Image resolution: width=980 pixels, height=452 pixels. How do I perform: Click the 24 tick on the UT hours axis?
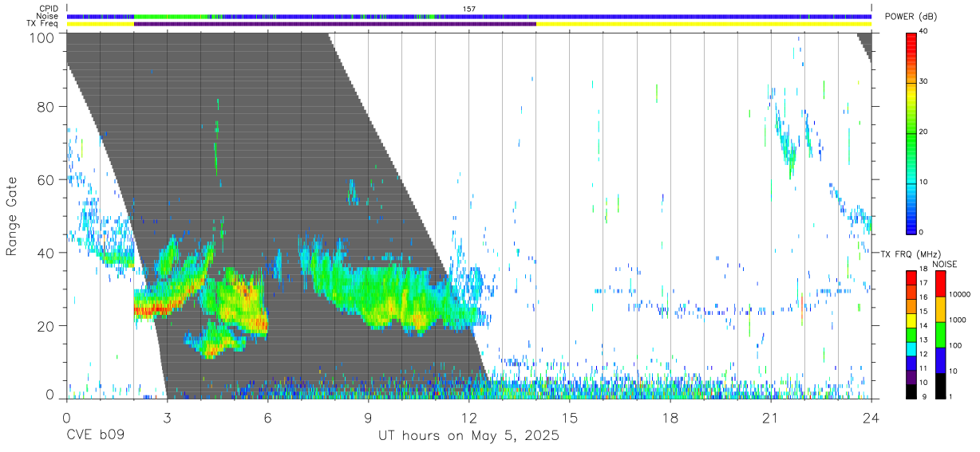[871, 419]
